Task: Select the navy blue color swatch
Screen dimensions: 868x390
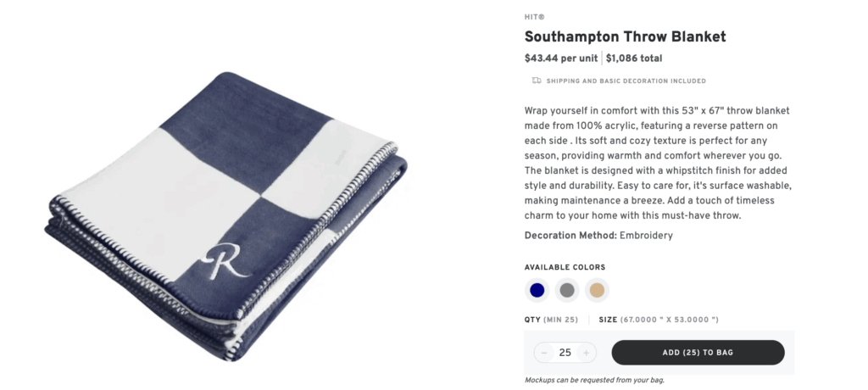Action: pyautogui.click(x=537, y=290)
